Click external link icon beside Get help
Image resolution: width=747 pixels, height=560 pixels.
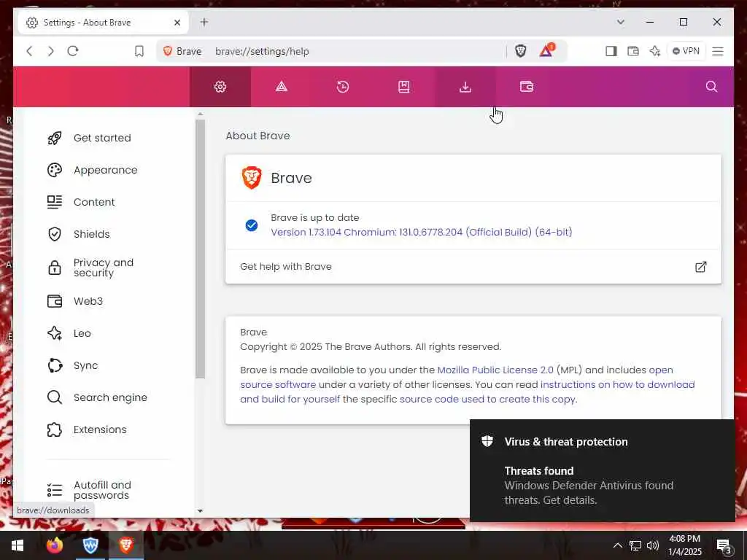click(700, 267)
